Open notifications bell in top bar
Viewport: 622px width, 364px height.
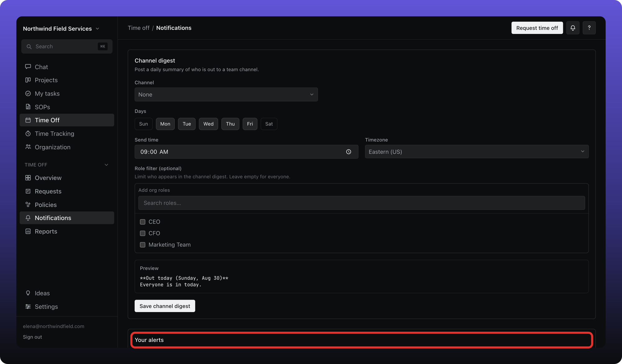pyautogui.click(x=573, y=28)
